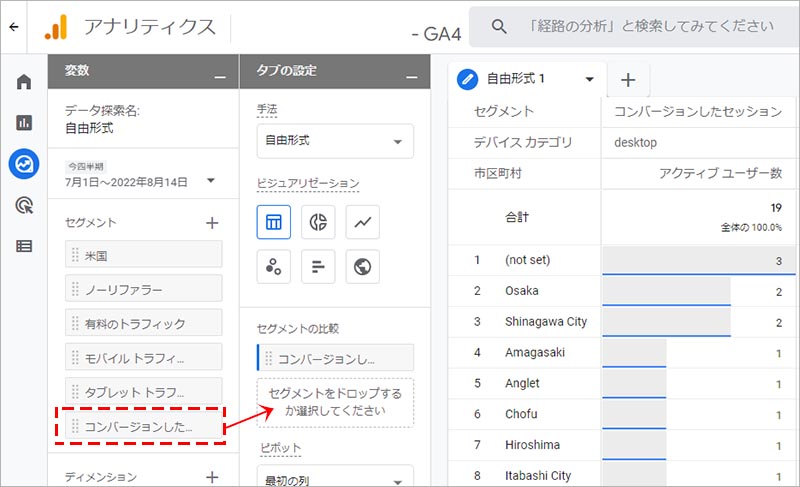The image size is (800, 487).
Task: Open the ピボット dropdown showing 最初の列
Action: point(335,478)
